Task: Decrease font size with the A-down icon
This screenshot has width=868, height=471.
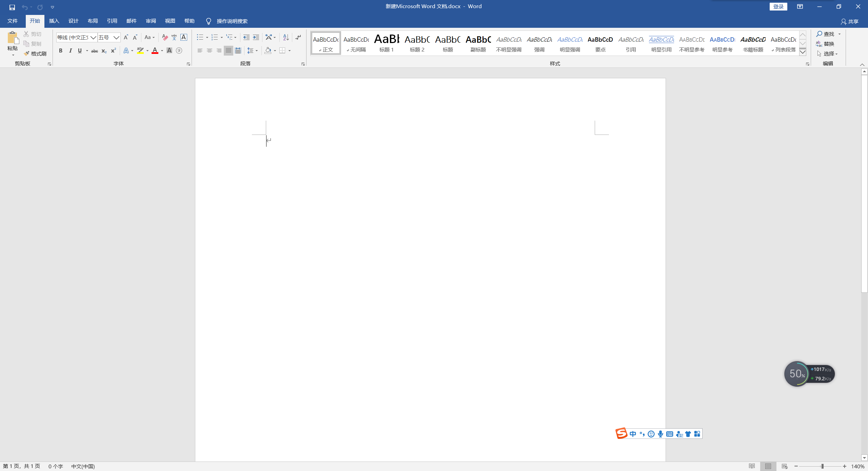Action: pos(135,37)
